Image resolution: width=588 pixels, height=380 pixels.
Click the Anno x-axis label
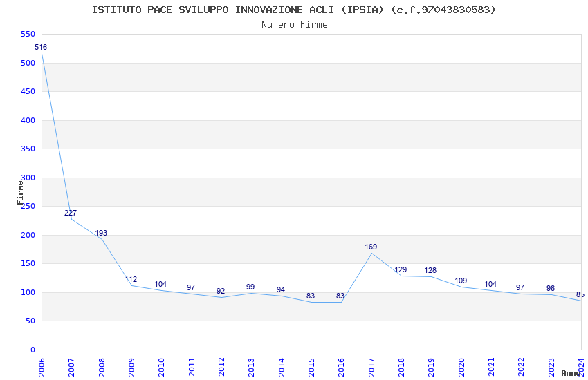click(571, 373)
